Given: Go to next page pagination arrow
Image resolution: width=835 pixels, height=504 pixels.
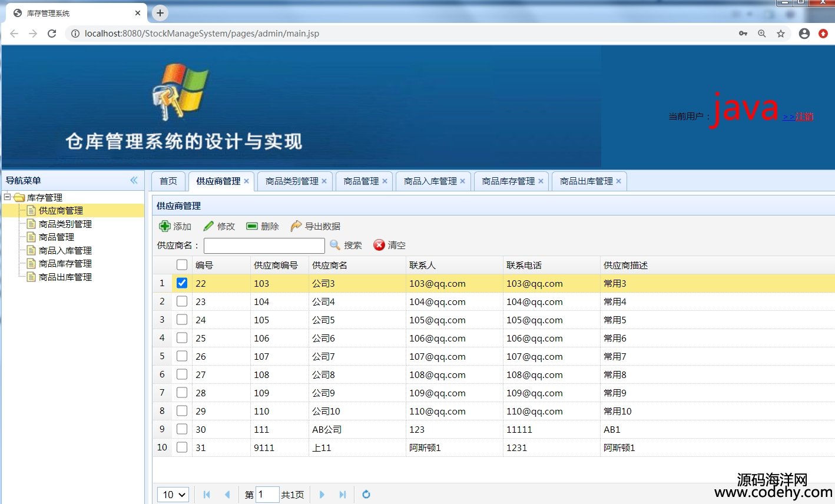Looking at the screenshot, I should tap(322, 495).
